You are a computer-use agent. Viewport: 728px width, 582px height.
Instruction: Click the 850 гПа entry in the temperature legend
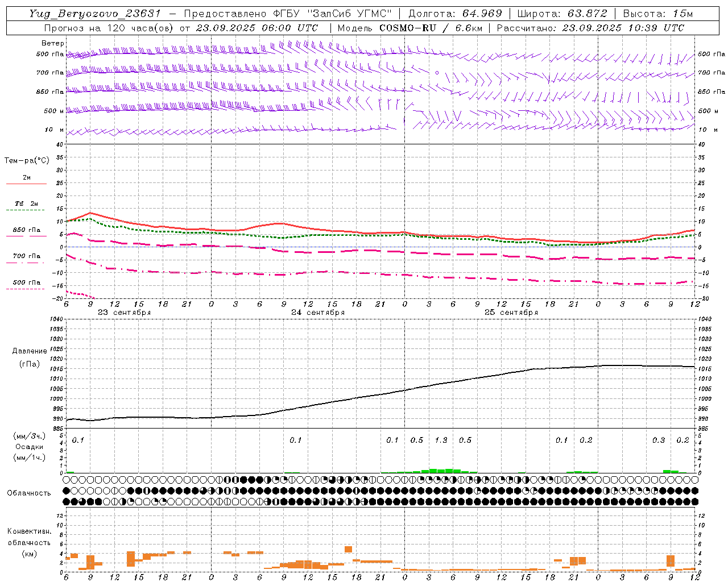(x=27, y=230)
